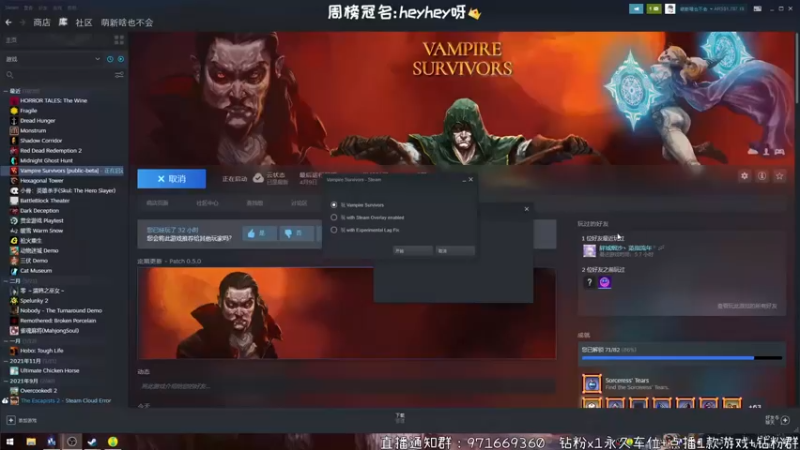Open library advanced filter sliders icon
The height and width of the screenshot is (450, 800).
coord(119,75)
